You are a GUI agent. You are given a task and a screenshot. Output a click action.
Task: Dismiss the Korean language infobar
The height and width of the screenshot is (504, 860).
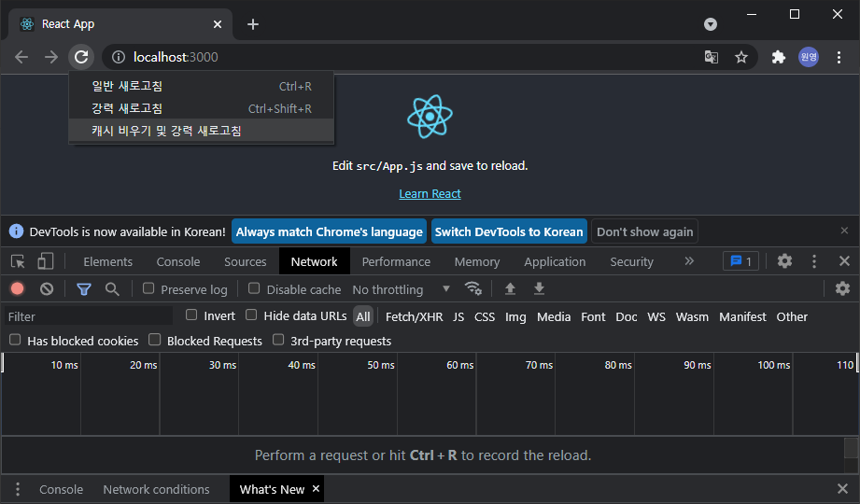point(844,231)
